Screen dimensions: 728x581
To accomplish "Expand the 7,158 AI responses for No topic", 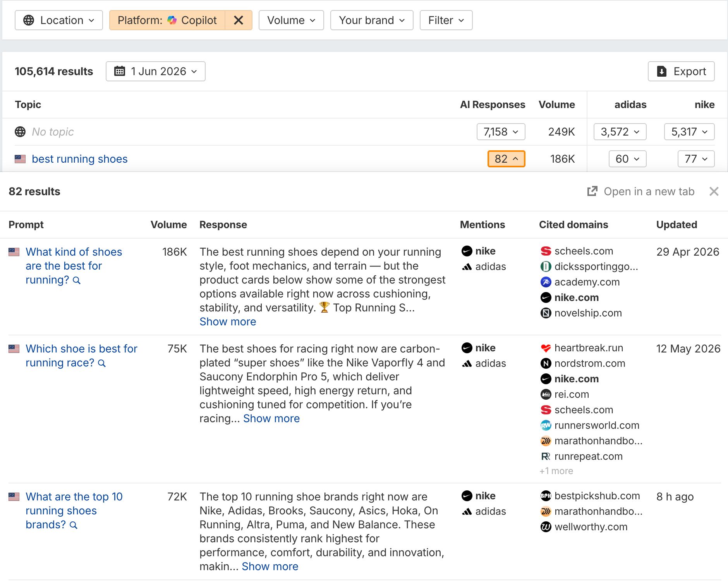I will pos(501,132).
